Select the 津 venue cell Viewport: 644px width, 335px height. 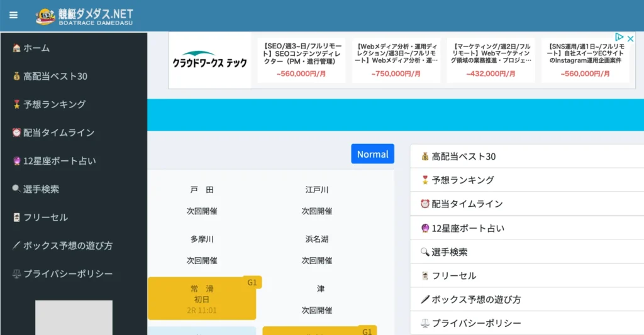[317, 299]
